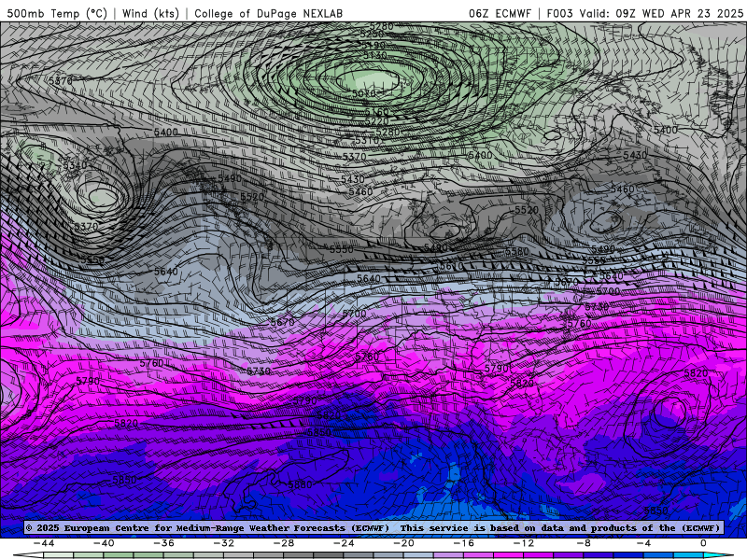
Task: Click the -36 colorbar tick label
Action: (164, 543)
